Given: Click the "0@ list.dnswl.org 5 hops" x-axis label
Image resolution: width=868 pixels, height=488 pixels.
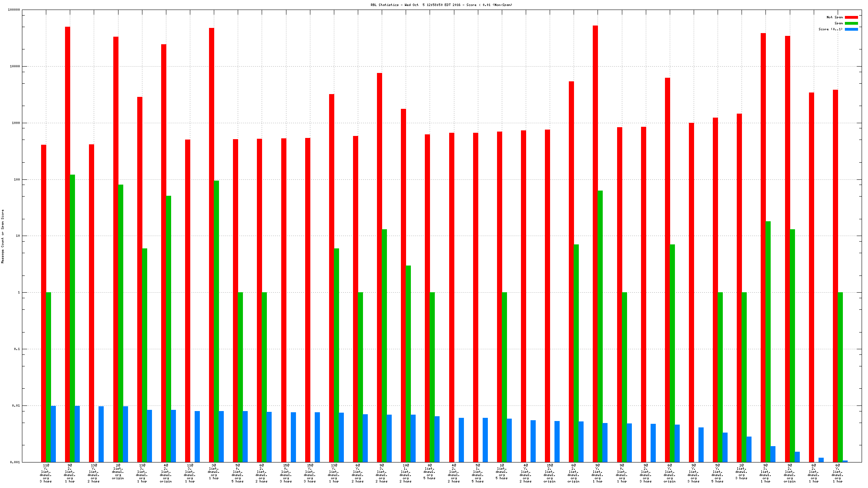Looking at the screenshot, I should 430,471.
